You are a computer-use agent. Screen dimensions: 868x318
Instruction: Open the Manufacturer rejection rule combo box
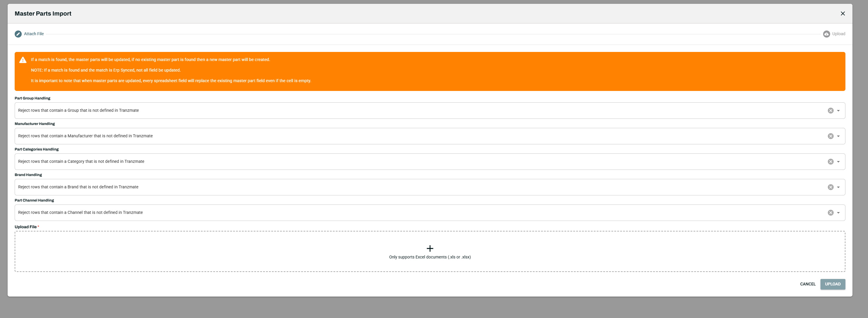(430, 136)
